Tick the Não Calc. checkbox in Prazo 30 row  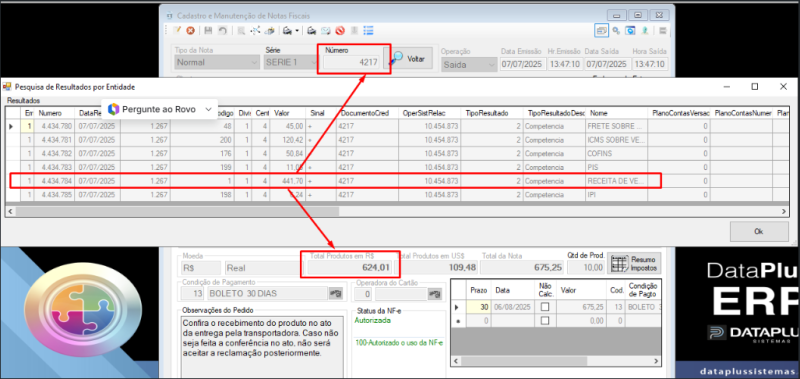point(545,307)
